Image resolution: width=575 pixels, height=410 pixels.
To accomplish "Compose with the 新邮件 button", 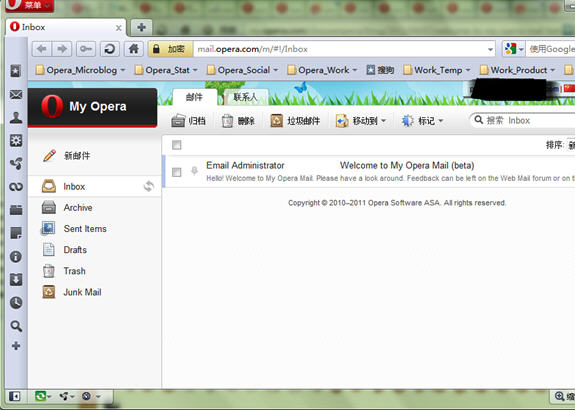I will point(66,155).
